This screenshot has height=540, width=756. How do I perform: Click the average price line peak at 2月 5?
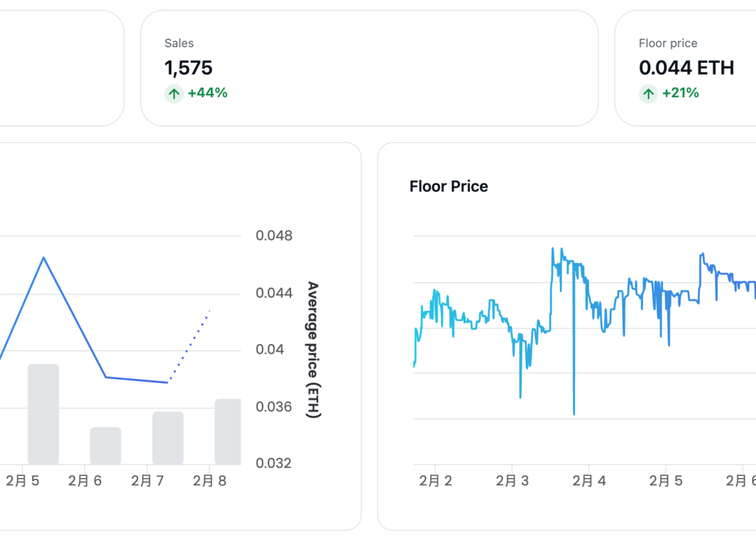tap(44, 258)
